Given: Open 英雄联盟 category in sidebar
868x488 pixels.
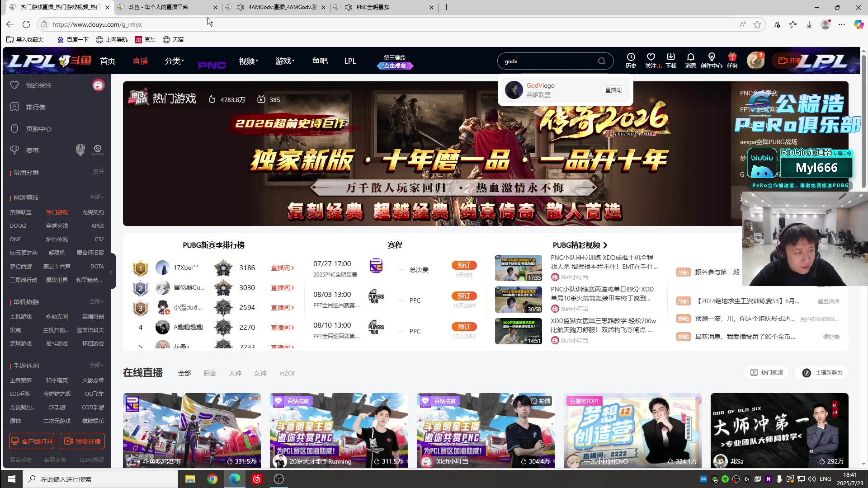Looking at the screenshot, I should click(x=21, y=212).
